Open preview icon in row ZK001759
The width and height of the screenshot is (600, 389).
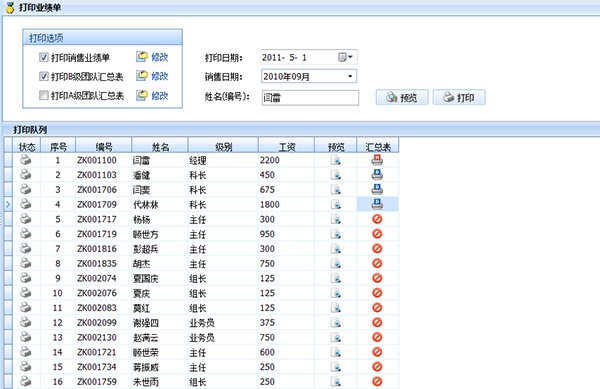coord(336,381)
